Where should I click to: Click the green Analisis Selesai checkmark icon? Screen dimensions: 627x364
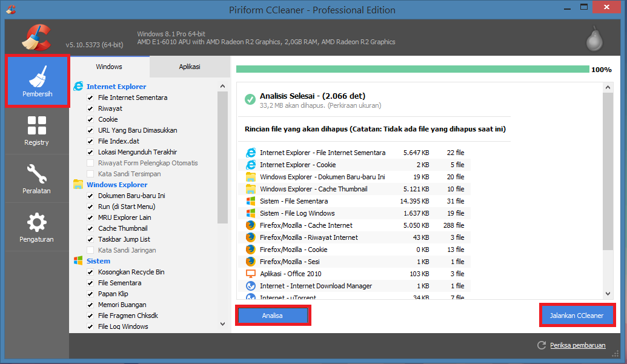pyautogui.click(x=250, y=99)
